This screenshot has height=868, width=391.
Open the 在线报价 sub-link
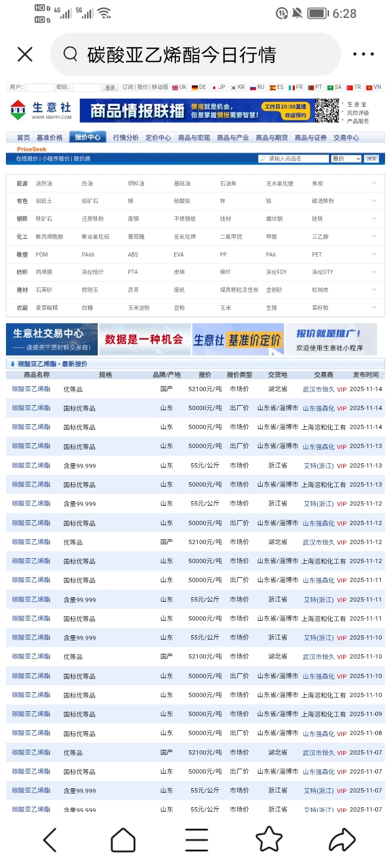(x=27, y=159)
